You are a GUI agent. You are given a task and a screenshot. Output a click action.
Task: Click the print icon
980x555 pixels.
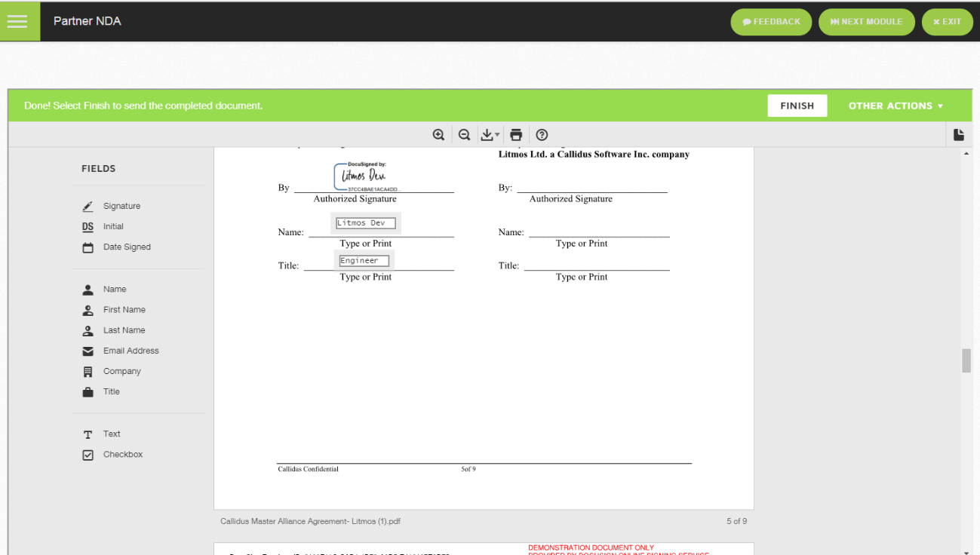[x=516, y=135]
